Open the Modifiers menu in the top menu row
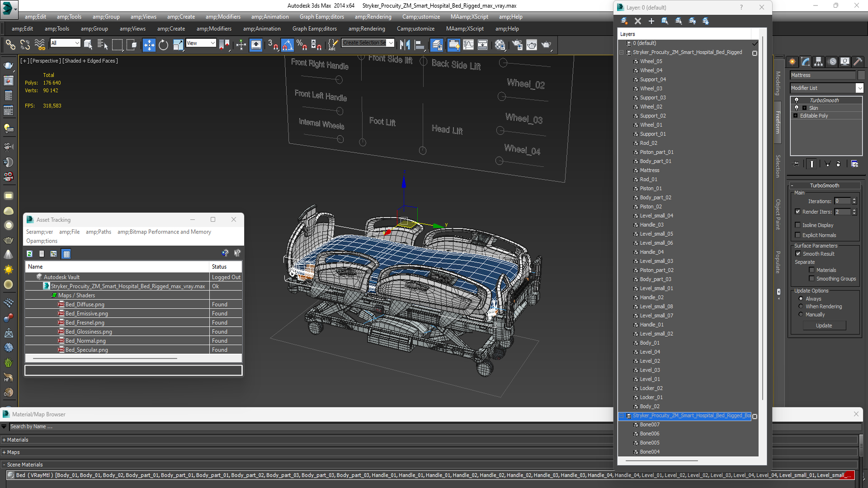 (223, 17)
